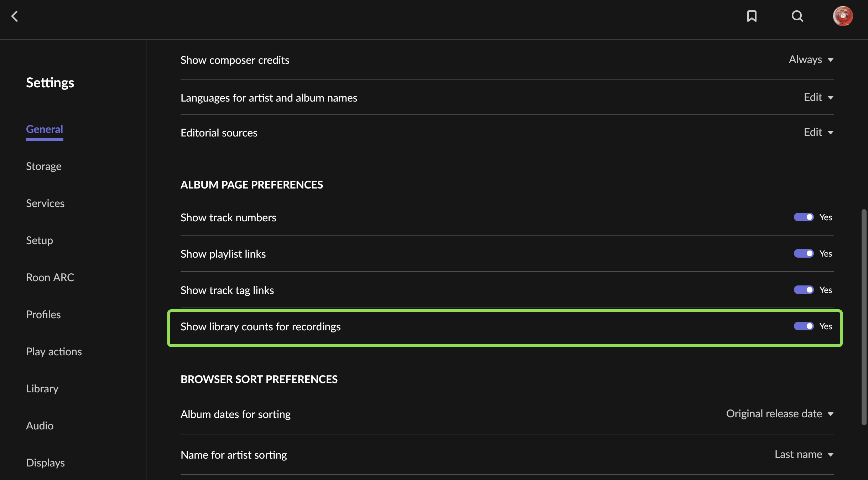This screenshot has height=480, width=868.
Task: Expand Languages for artist names Edit dropdown
Action: click(x=818, y=97)
